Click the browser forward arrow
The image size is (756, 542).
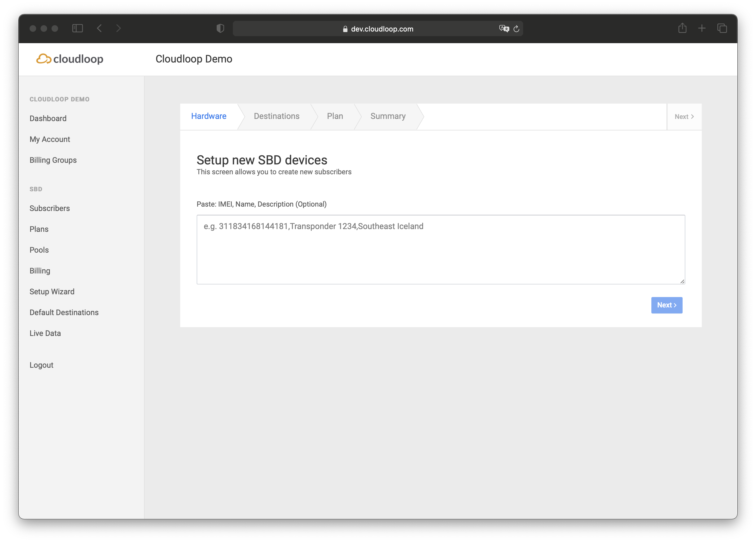pyautogui.click(x=118, y=28)
